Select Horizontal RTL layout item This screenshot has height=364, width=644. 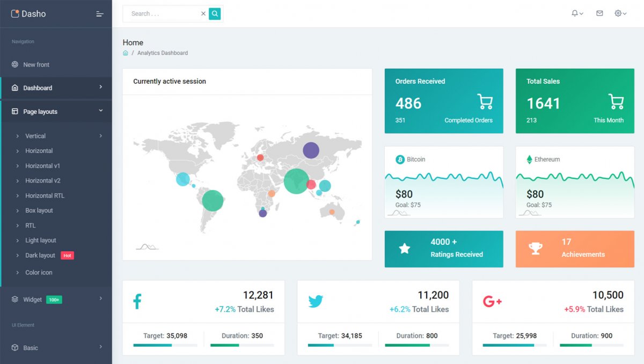click(x=45, y=196)
